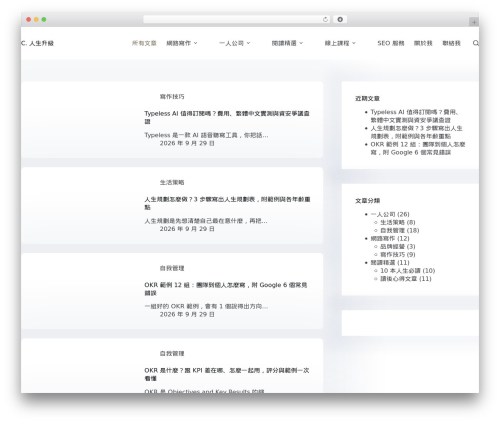500x423 pixels.
Task: Open 一人公司 (26) category in sidebar
Action: (x=390, y=214)
